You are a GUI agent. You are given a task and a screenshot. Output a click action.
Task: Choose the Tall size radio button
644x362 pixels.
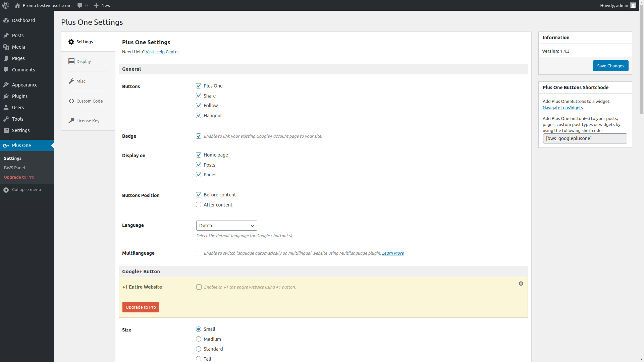click(199, 359)
